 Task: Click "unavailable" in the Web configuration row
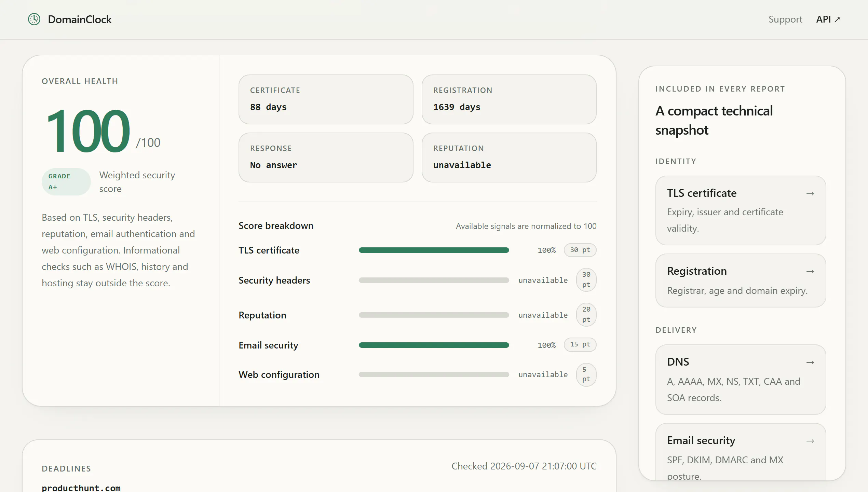tap(543, 375)
